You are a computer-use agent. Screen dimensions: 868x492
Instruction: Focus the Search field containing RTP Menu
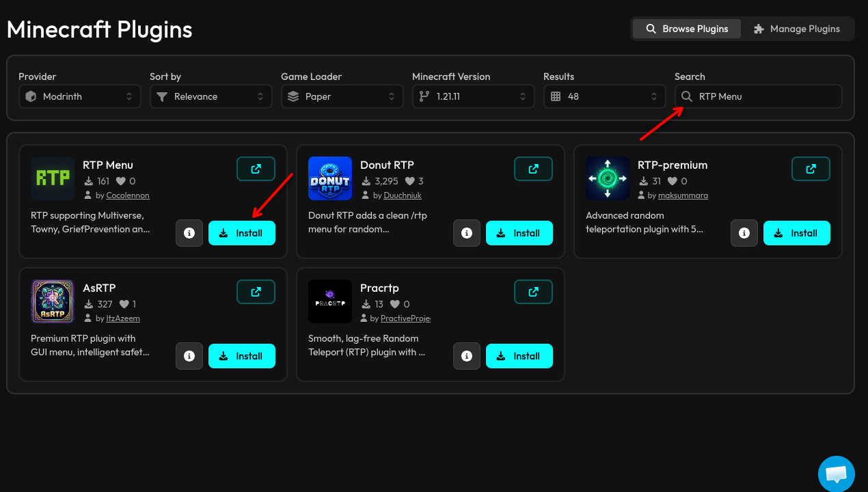coord(758,96)
